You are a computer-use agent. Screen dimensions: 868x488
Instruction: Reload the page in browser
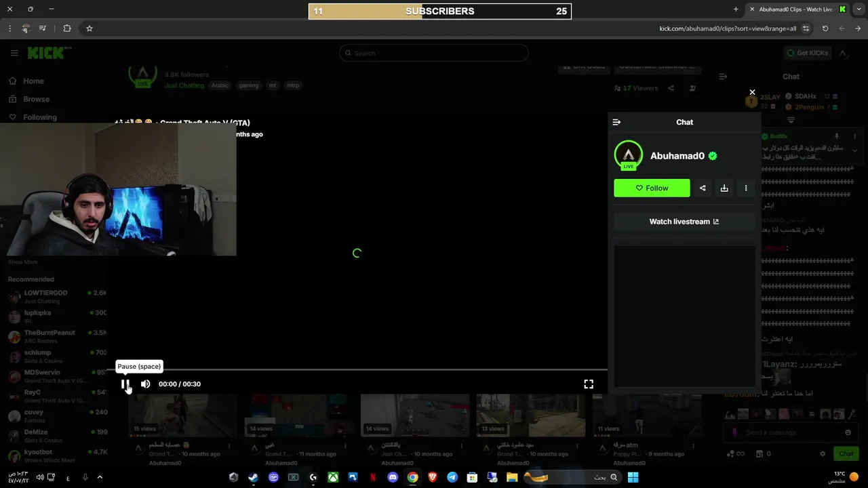(825, 28)
